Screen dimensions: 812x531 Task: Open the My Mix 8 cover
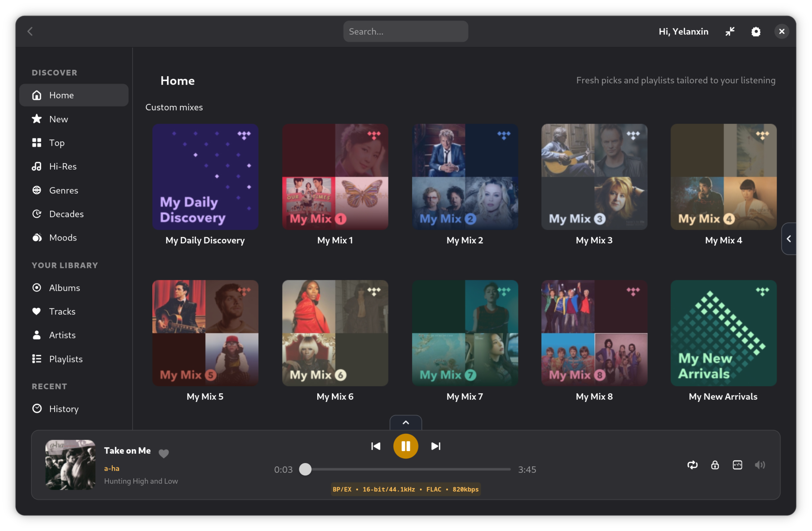click(594, 333)
